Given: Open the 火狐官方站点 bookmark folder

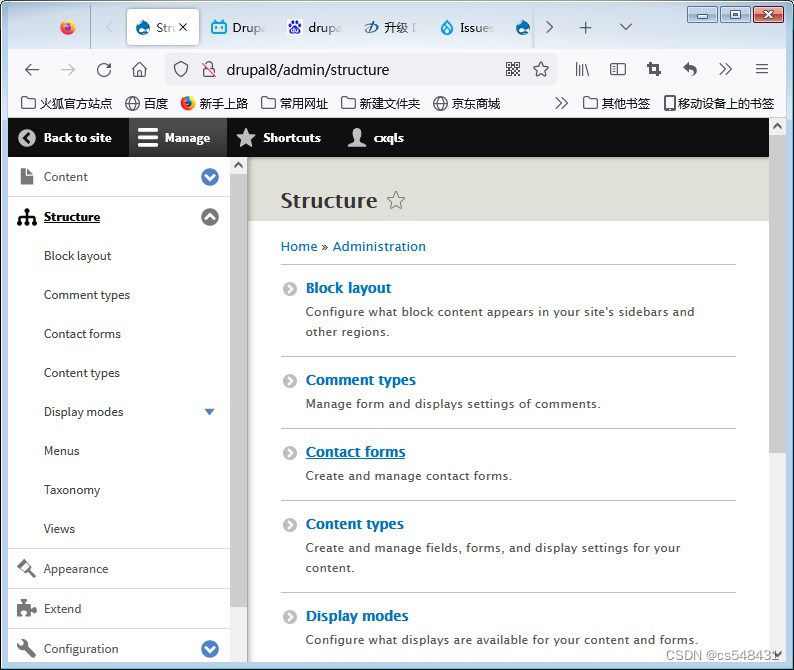Looking at the screenshot, I should [x=66, y=103].
